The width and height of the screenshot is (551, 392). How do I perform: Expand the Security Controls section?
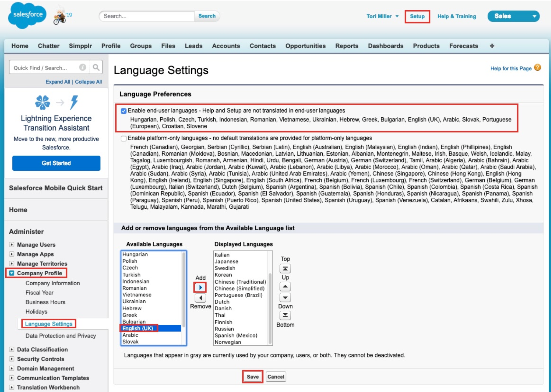click(x=11, y=359)
